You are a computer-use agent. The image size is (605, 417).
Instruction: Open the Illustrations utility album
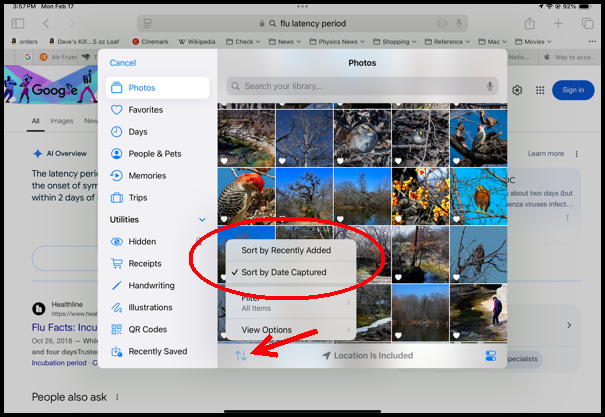(157, 308)
